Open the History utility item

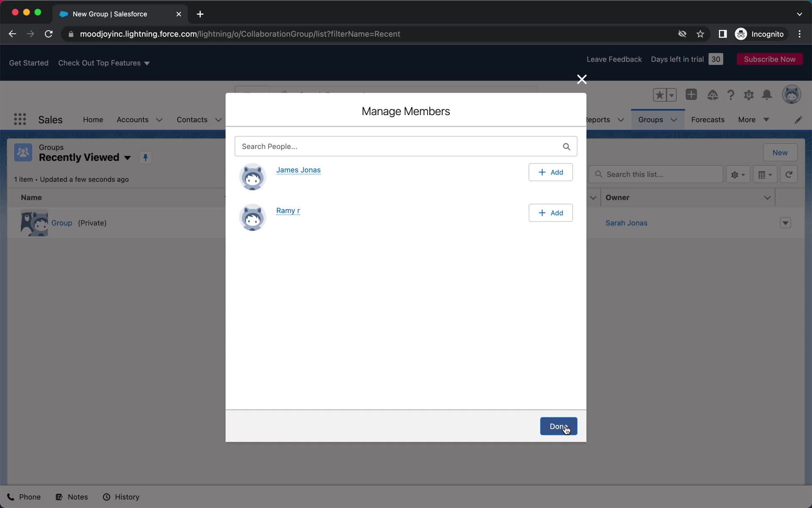click(121, 497)
